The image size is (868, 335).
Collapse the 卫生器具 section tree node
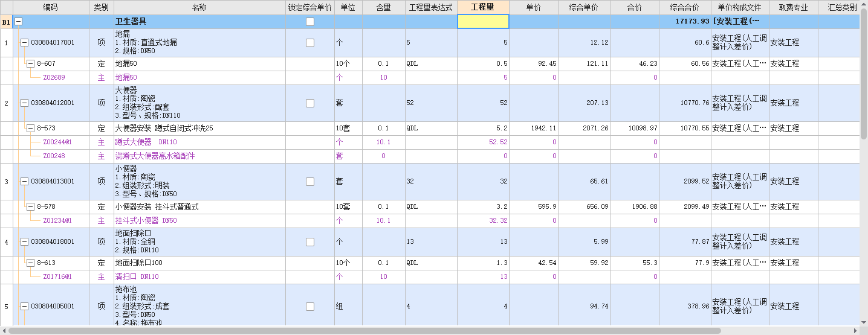[x=18, y=22]
